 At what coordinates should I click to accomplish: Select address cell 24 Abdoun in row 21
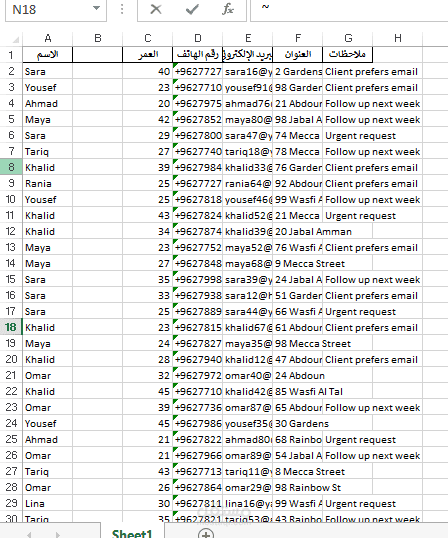298,375
